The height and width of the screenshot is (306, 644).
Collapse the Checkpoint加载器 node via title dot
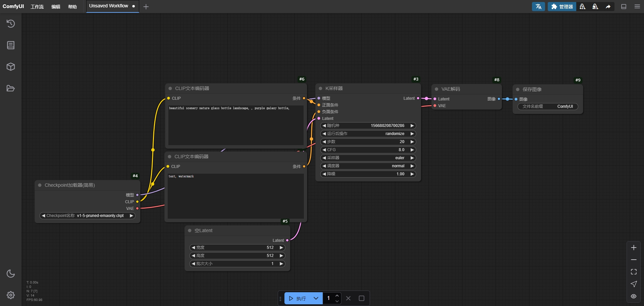[40, 185]
